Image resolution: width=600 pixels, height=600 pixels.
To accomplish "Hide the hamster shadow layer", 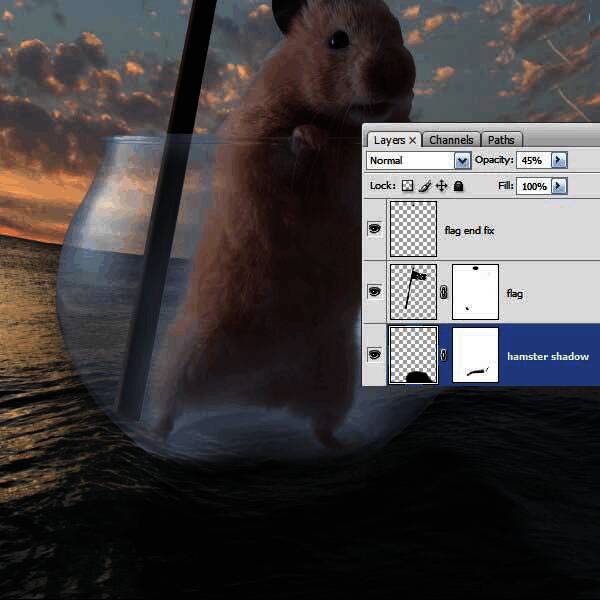I will [375, 354].
